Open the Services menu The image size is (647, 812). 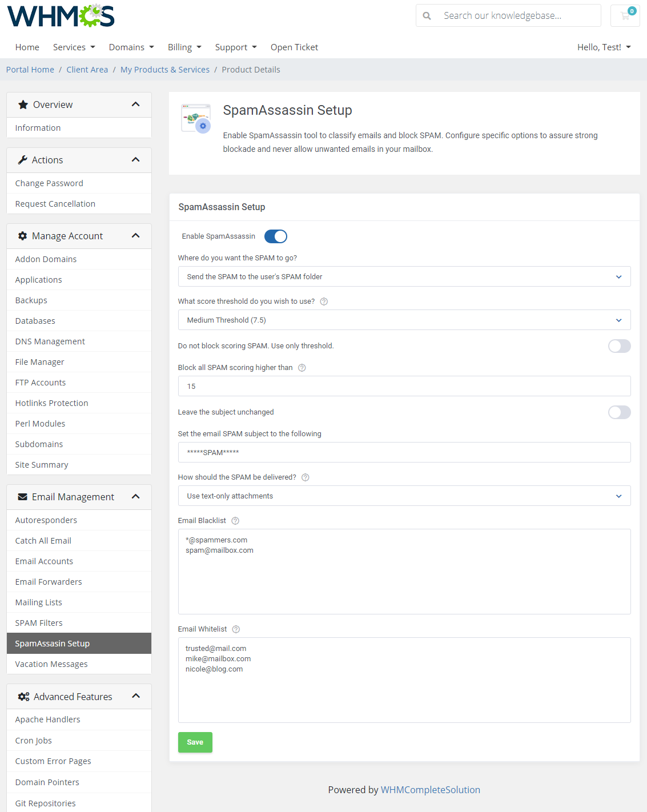point(74,47)
